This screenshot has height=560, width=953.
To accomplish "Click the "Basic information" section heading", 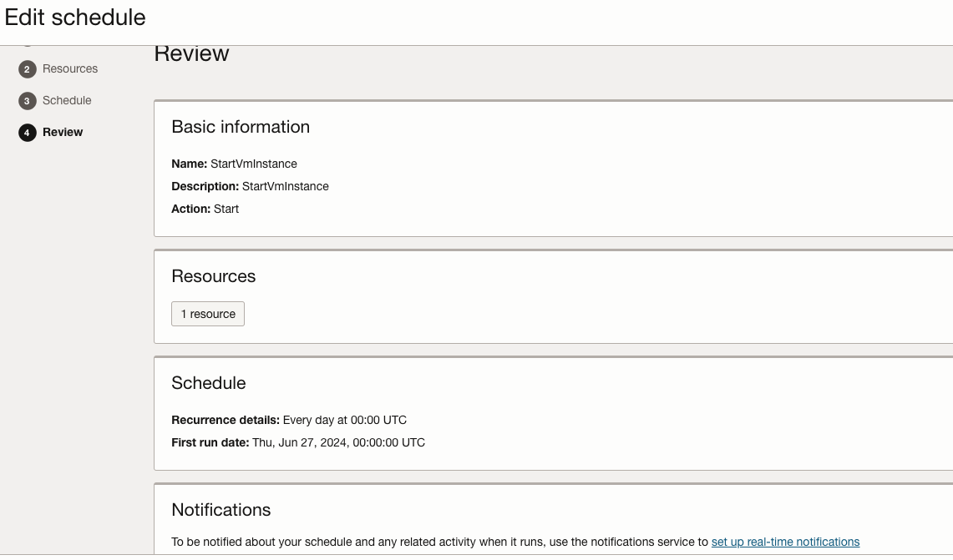I will [x=241, y=127].
